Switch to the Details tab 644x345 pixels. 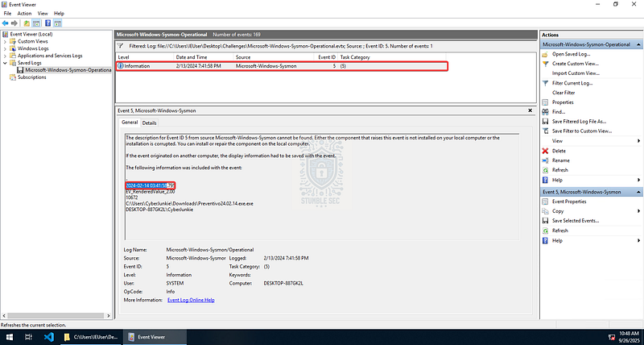150,123
